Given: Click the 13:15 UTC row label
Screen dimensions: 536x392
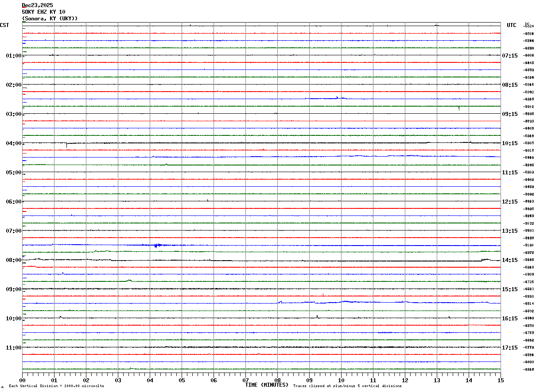Looking at the screenshot, I should (x=510, y=231).
